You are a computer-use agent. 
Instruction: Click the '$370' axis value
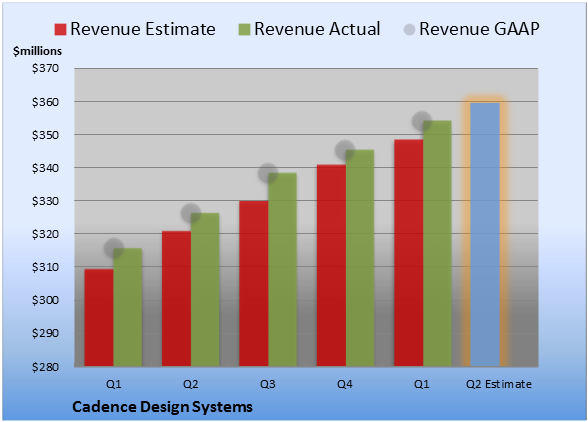point(45,68)
